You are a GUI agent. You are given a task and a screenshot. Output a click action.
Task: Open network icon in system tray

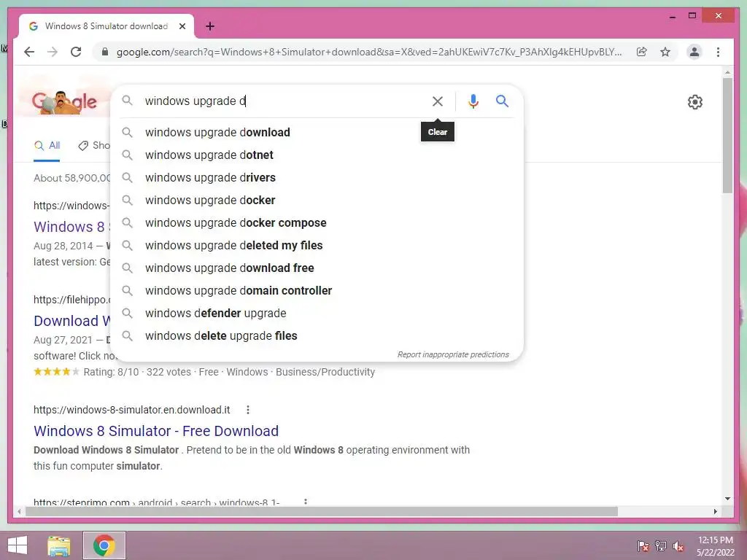(661, 546)
